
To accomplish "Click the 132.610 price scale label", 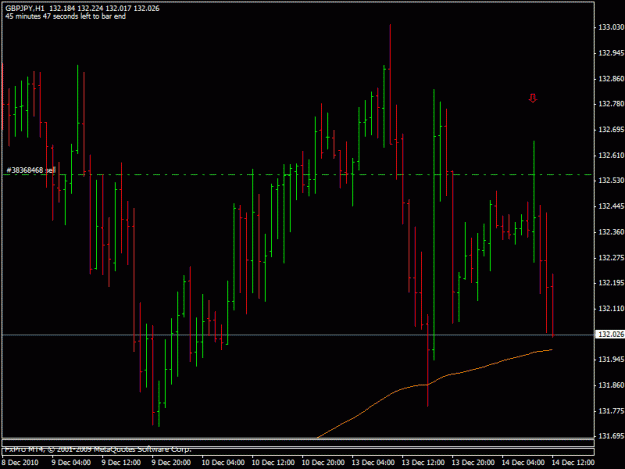I will click(x=611, y=155).
